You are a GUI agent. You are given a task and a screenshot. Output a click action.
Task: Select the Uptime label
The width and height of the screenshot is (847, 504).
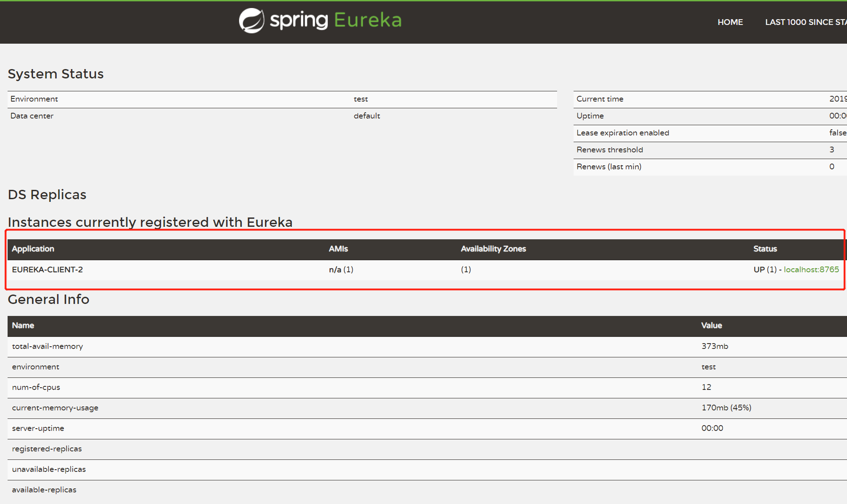(590, 116)
